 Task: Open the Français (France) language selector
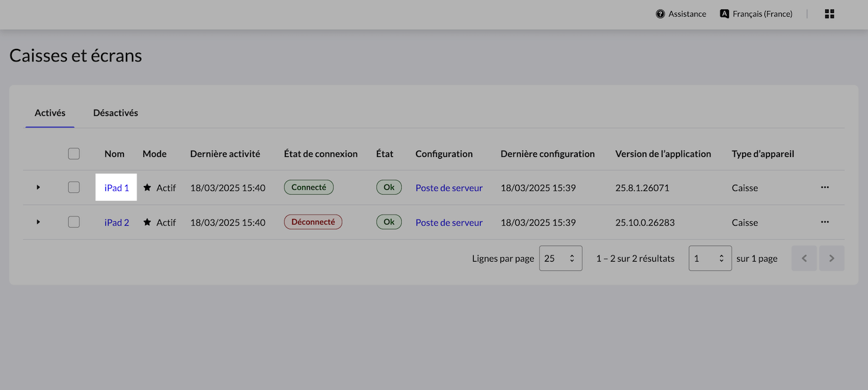coord(756,14)
